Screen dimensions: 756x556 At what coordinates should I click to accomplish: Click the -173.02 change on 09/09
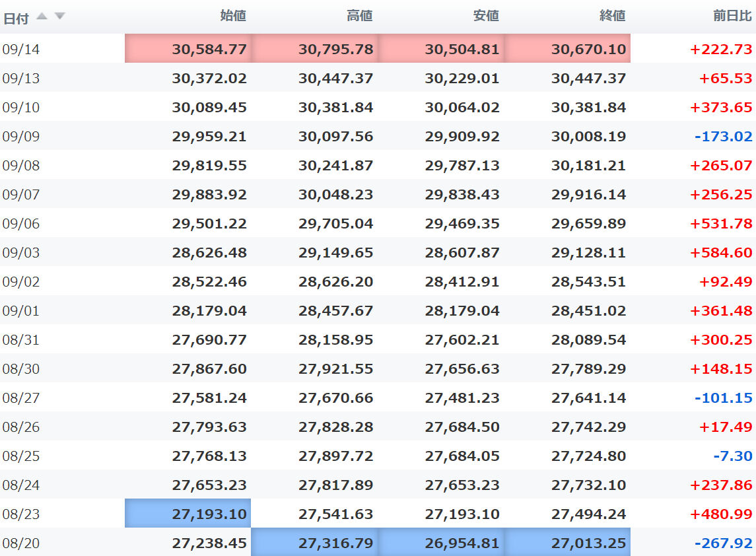coord(723,136)
